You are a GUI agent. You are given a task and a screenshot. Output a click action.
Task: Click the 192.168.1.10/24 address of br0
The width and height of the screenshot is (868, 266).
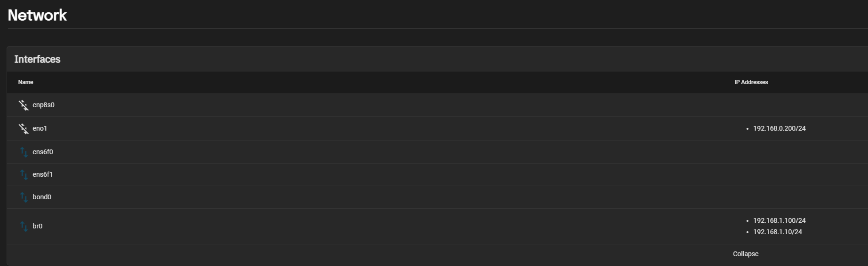click(777, 232)
